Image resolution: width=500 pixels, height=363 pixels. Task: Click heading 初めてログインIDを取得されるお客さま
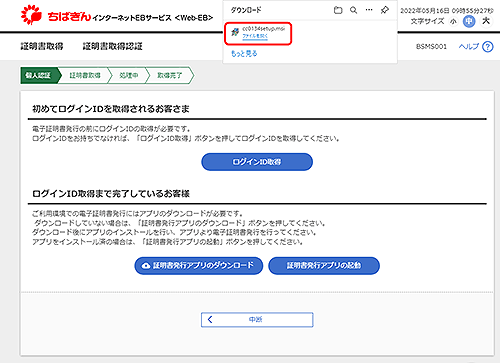coord(111,109)
